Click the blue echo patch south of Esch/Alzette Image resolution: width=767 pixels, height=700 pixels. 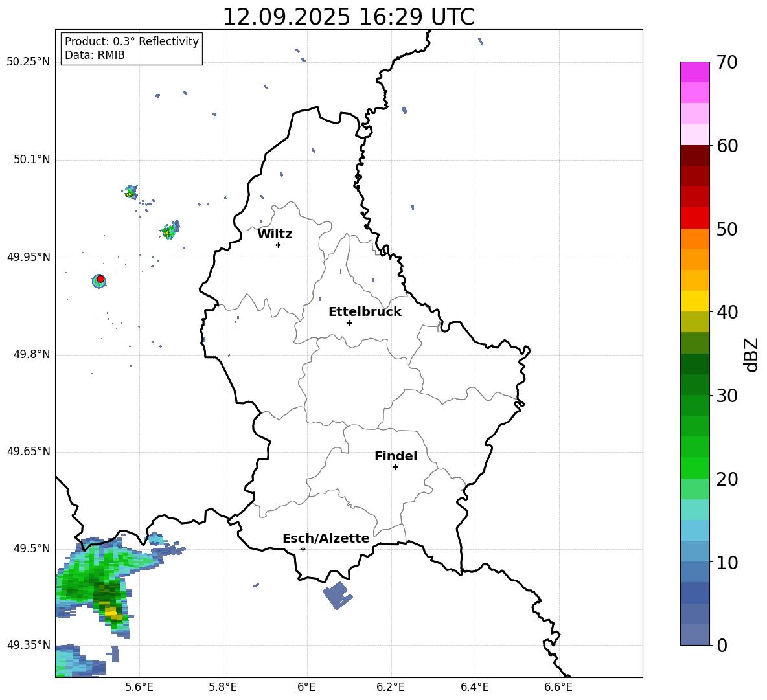(x=338, y=595)
